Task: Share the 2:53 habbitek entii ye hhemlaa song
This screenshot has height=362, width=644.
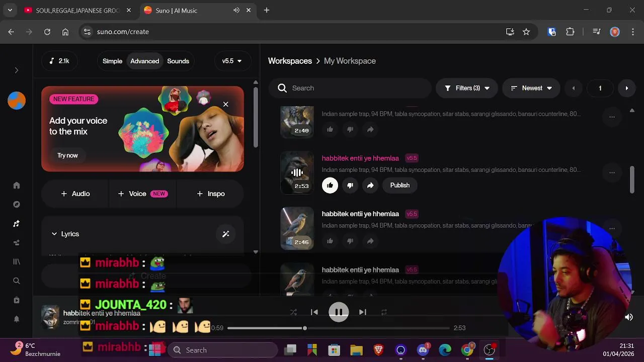Action: coord(370,186)
